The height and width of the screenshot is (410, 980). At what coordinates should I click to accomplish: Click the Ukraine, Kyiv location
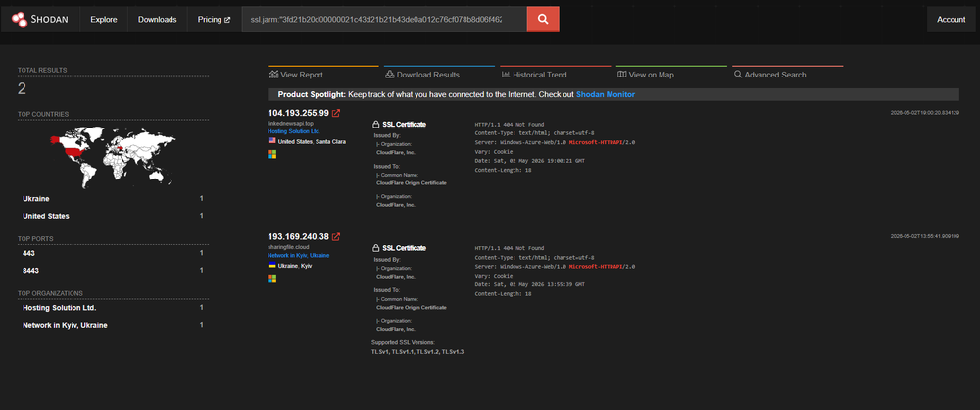[295, 266]
